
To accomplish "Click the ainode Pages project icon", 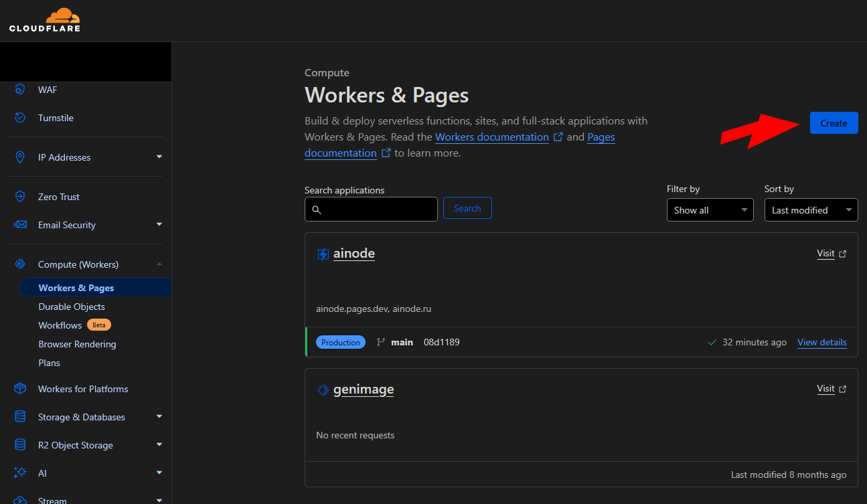I will point(323,254).
